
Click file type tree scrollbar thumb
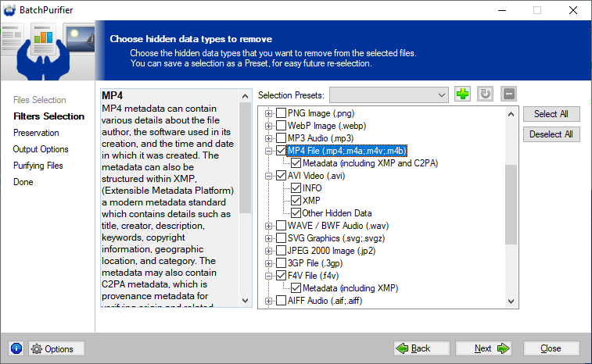point(511,205)
